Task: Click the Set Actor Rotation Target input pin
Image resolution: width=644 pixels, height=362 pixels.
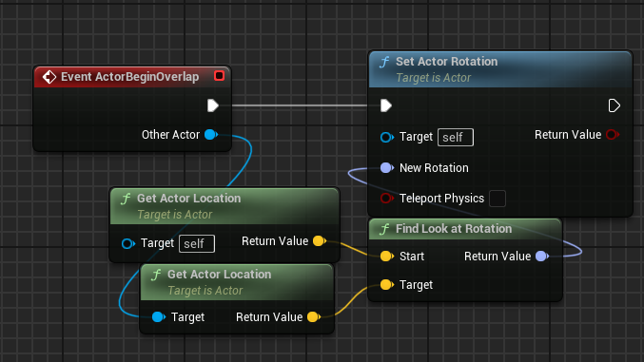Action: point(387,137)
